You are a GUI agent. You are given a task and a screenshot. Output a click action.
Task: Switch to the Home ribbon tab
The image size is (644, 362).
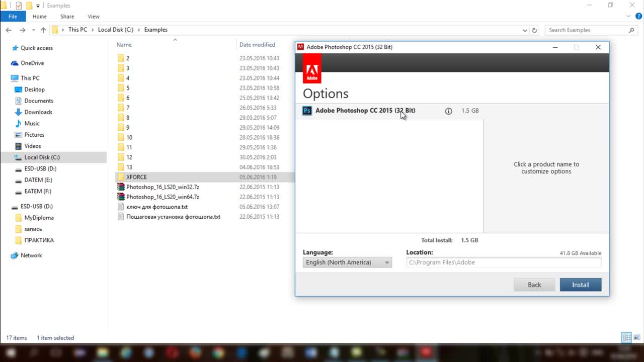coord(39,17)
